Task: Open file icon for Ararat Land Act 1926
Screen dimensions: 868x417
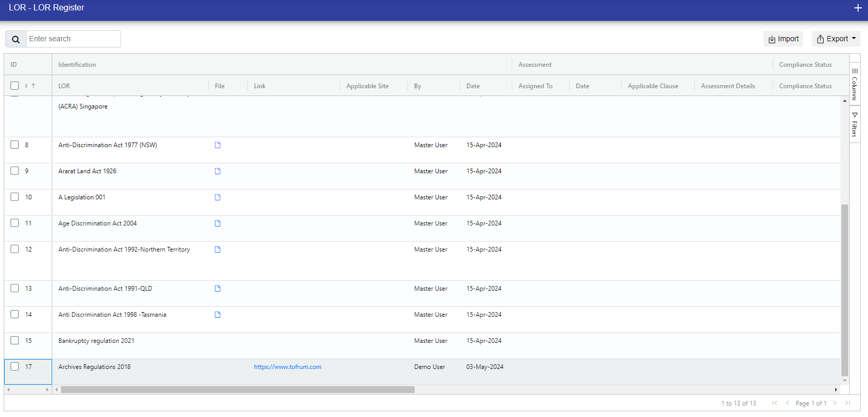Action: (x=218, y=171)
